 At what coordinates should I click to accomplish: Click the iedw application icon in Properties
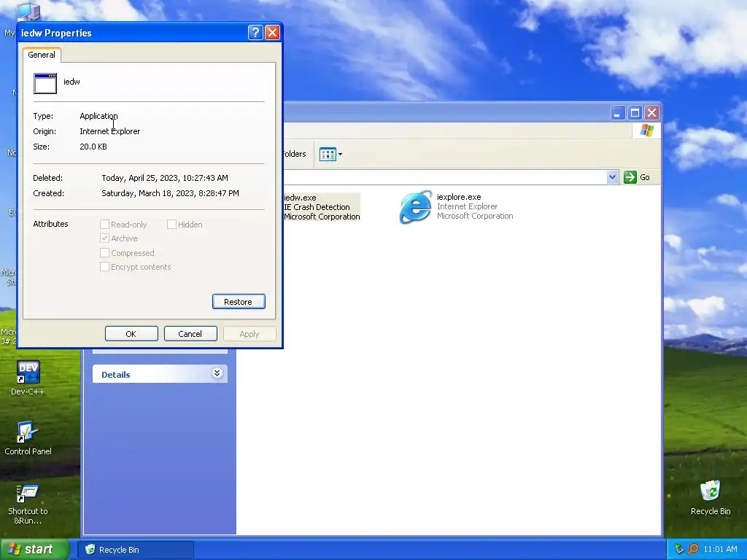click(x=45, y=83)
